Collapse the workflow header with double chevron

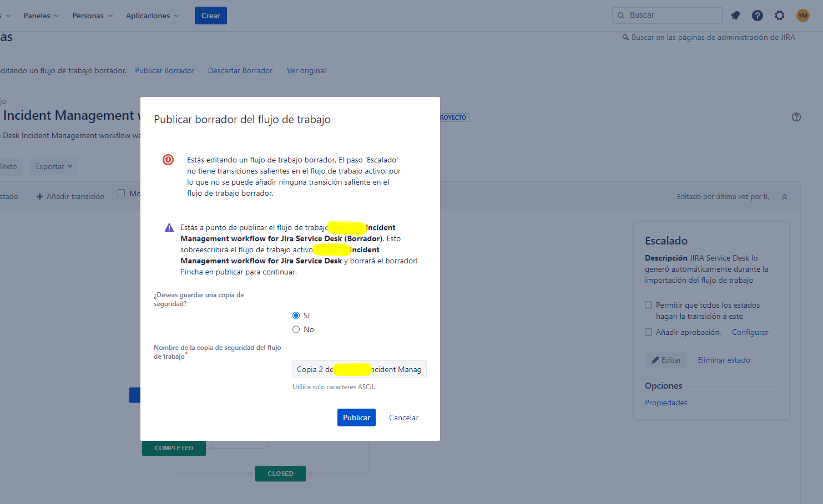pos(785,197)
